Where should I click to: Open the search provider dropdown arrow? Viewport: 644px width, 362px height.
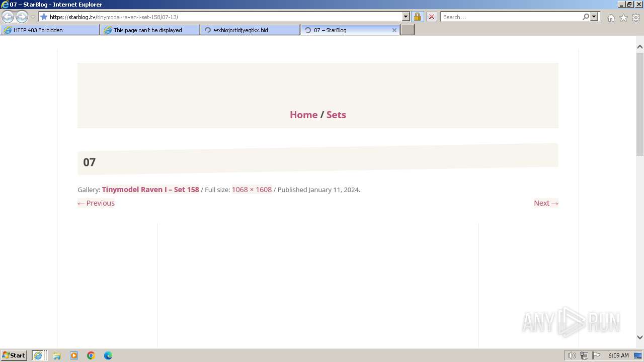click(594, 17)
